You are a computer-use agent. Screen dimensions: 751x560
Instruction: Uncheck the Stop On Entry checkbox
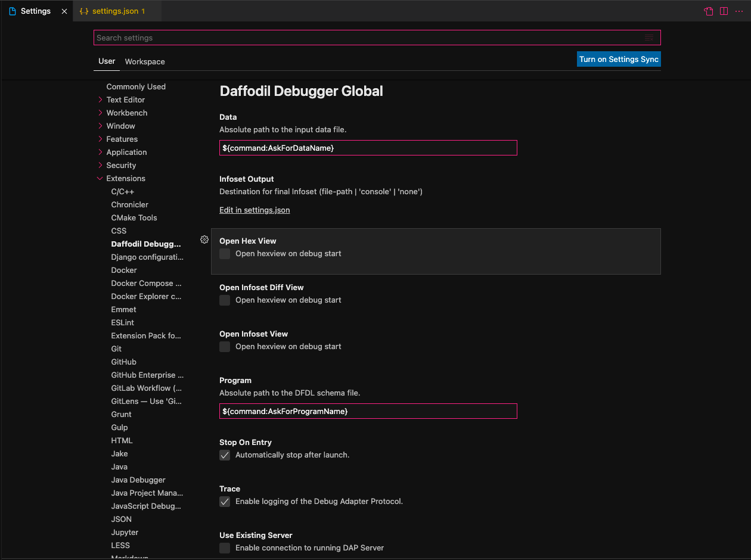pyautogui.click(x=225, y=455)
